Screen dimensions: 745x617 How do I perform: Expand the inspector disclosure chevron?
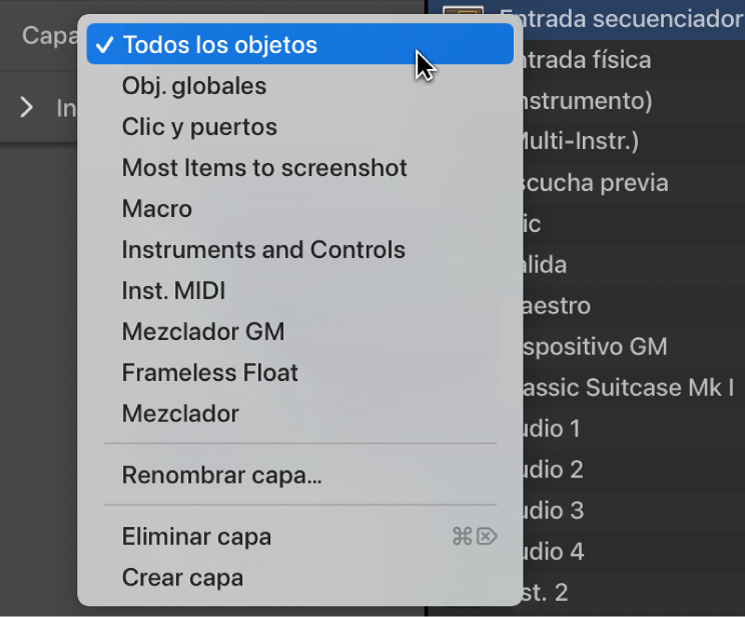pyautogui.click(x=27, y=107)
